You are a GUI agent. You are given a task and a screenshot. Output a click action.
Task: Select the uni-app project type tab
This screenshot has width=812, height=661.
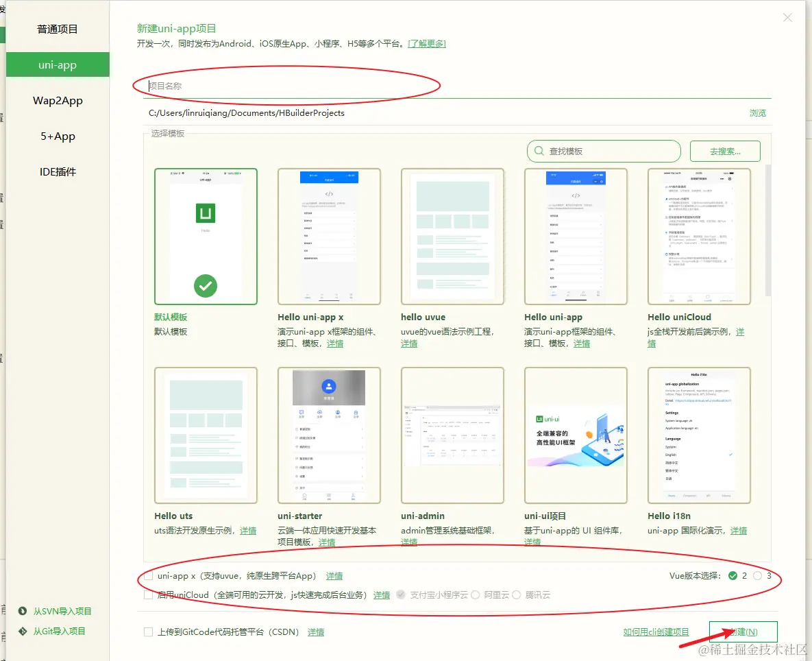pyautogui.click(x=58, y=64)
